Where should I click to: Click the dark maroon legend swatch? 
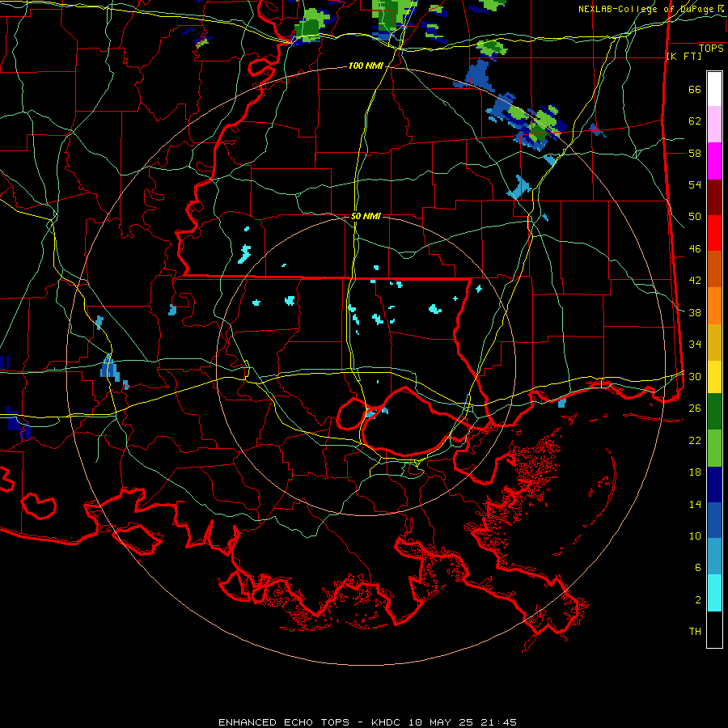714,198
